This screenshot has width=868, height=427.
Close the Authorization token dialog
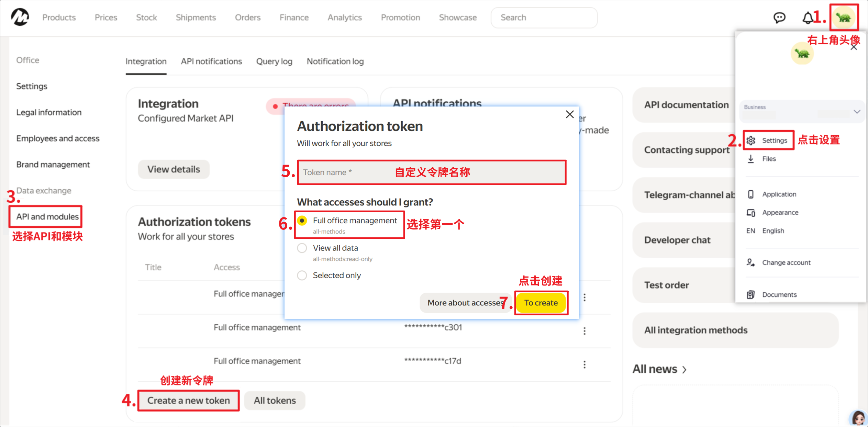click(569, 114)
